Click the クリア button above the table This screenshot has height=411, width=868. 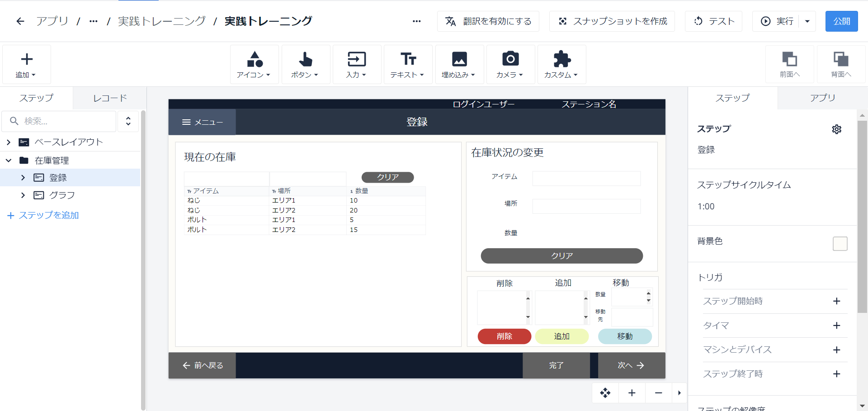point(388,177)
